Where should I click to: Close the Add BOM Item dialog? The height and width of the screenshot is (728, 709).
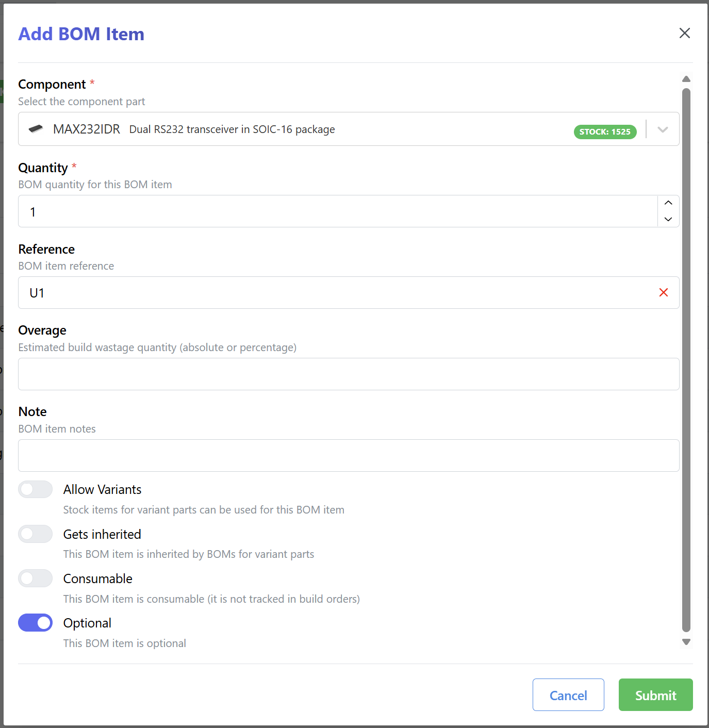(684, 32)
